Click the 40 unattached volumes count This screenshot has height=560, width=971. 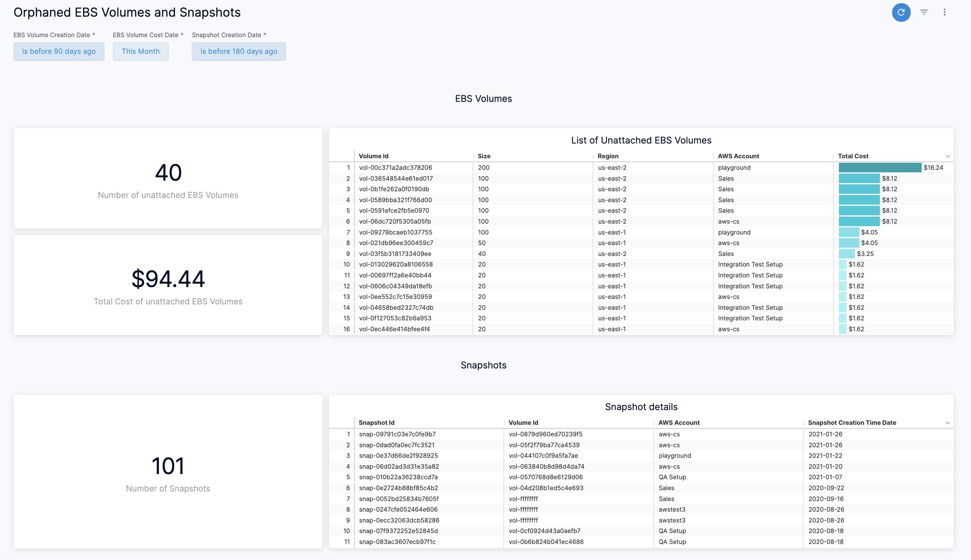click(x=168, y=173)
